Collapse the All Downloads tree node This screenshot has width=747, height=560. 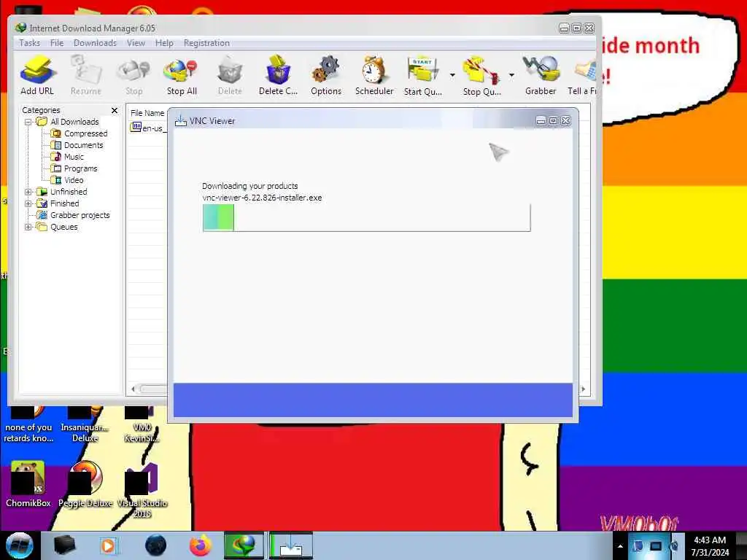(28, 122)
